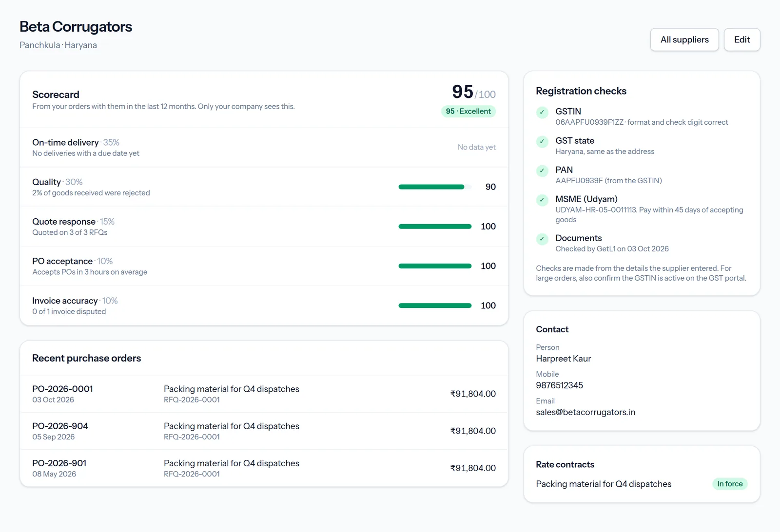Click the 95 · Excellent badge
This screenshot has width=780, height=532.
pyautogui.click(x=468, y=111)
